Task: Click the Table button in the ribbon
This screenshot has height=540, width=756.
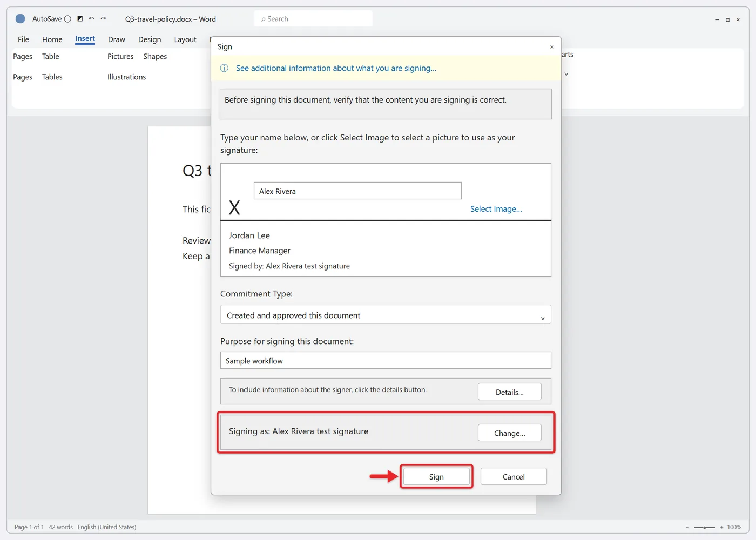Action: coord(51,56)
